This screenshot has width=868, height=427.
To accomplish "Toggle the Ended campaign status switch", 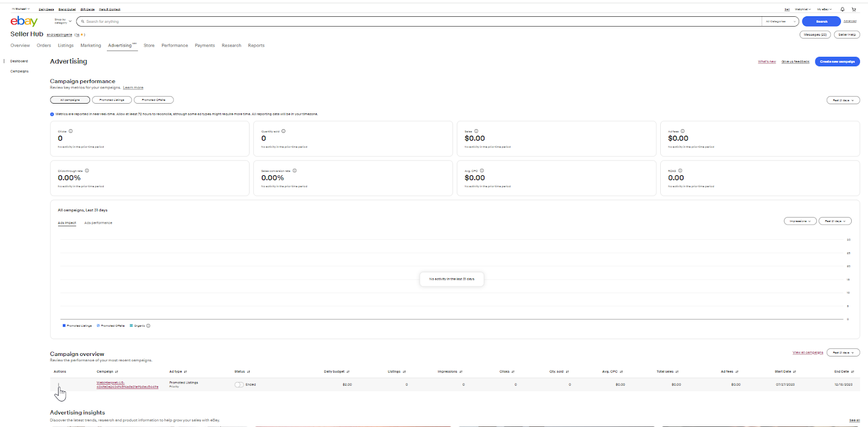I will 239,385.
